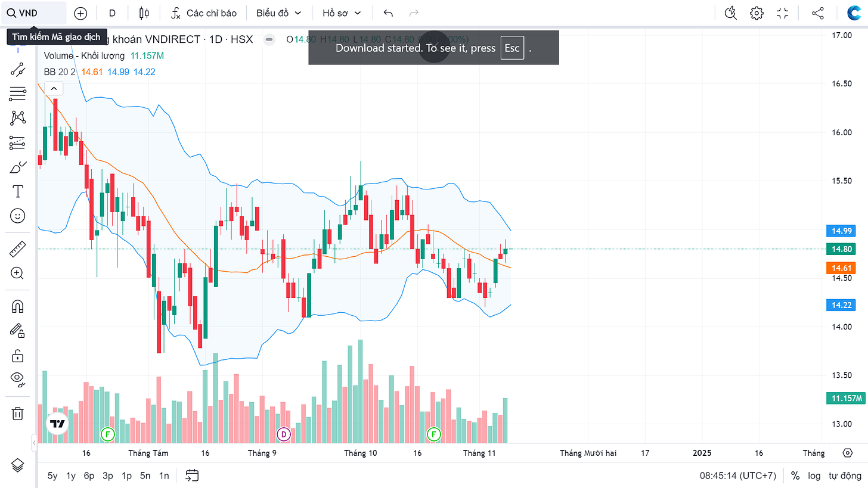Screen dimensions: 868x488
Task: Open the candlestick chart style menu
Action: [143, 13]
